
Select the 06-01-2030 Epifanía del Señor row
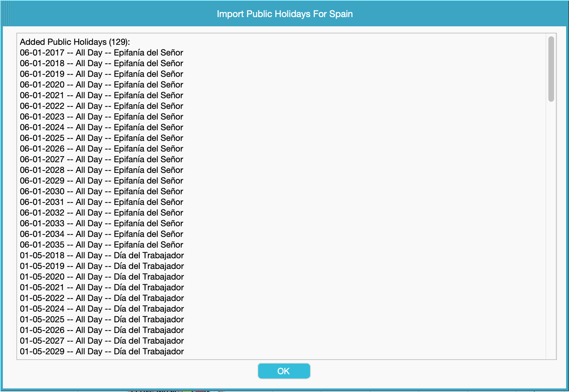[101, 191]
